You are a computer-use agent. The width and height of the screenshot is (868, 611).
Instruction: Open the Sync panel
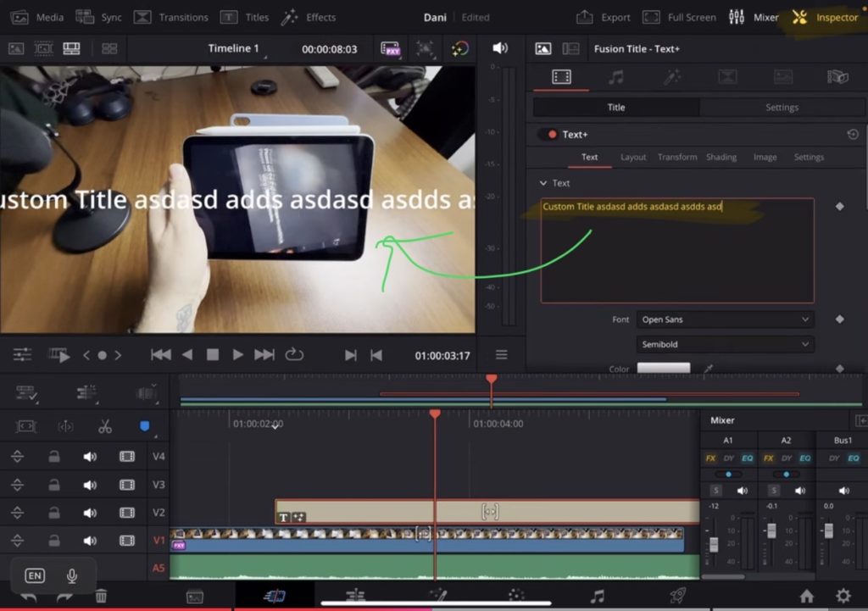click(x=98, y=17)
